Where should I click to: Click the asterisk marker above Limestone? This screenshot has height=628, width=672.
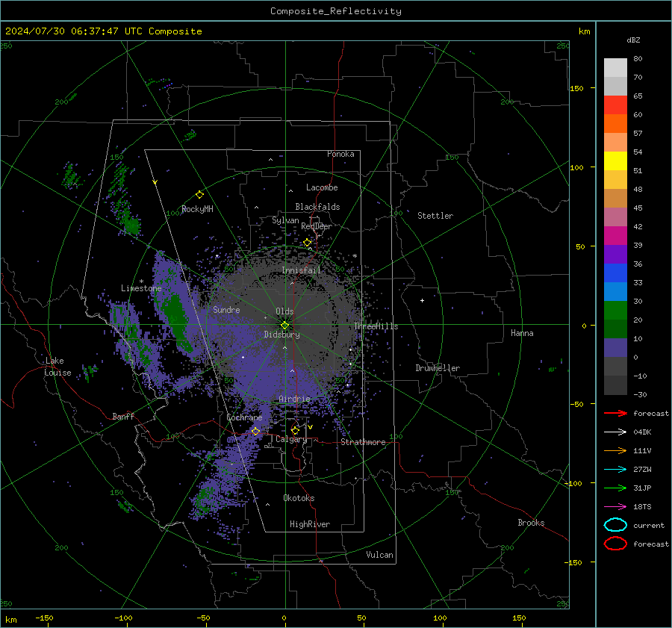141,282
